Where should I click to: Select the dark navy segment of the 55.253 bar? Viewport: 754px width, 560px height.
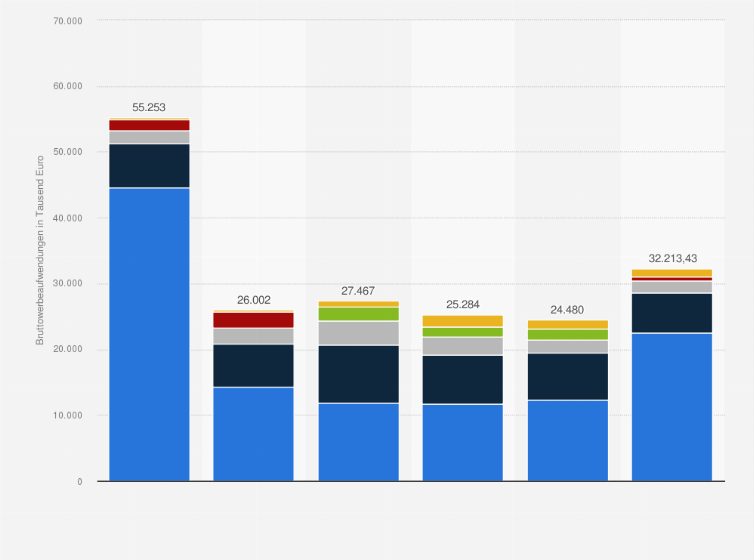[x=149, y=165]
